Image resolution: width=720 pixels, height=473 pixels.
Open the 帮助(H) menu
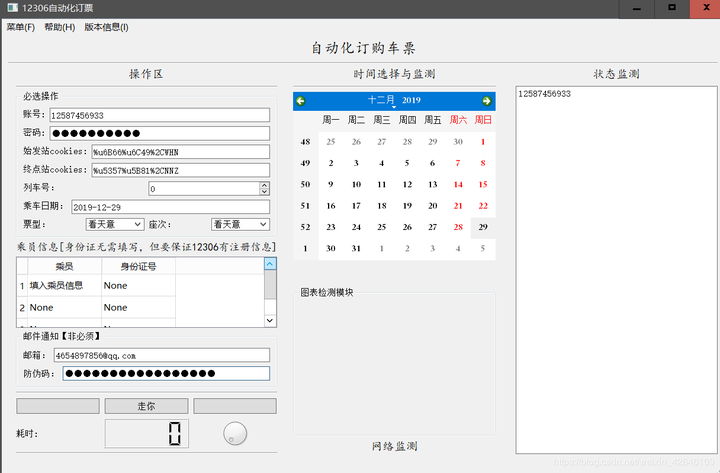[x=60, y=27]
